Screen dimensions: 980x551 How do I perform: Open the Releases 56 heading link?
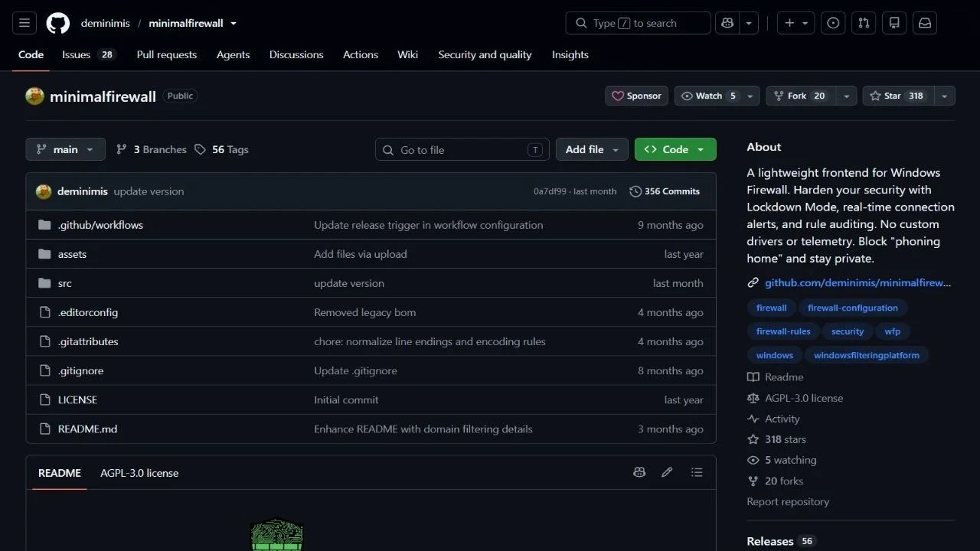782,541
